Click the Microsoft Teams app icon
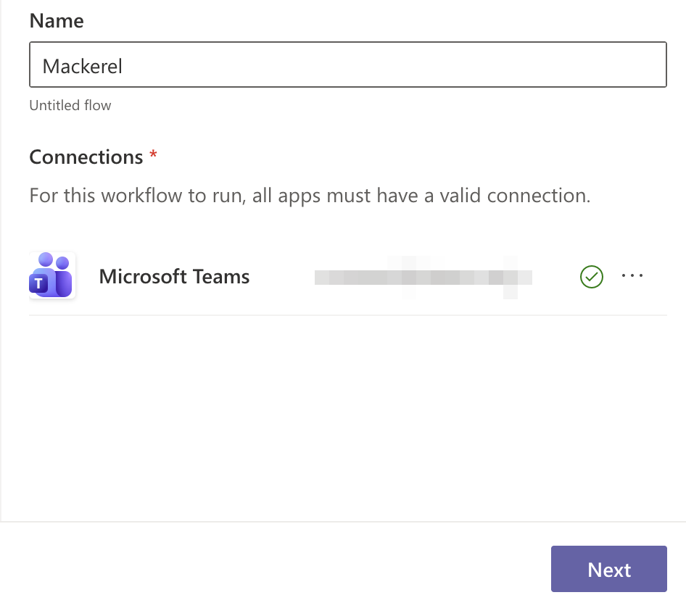Viewport: 686px width, 616px height. coord(52,275)
